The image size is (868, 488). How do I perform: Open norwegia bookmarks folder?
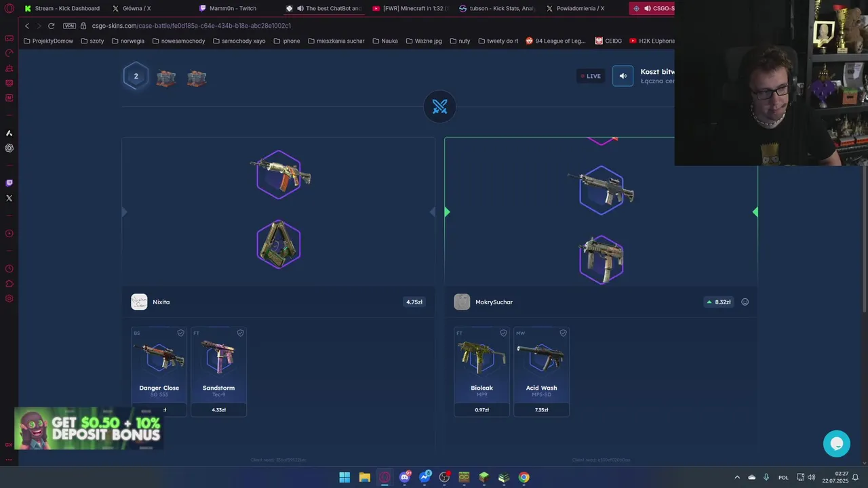click(x=127, y=41)
